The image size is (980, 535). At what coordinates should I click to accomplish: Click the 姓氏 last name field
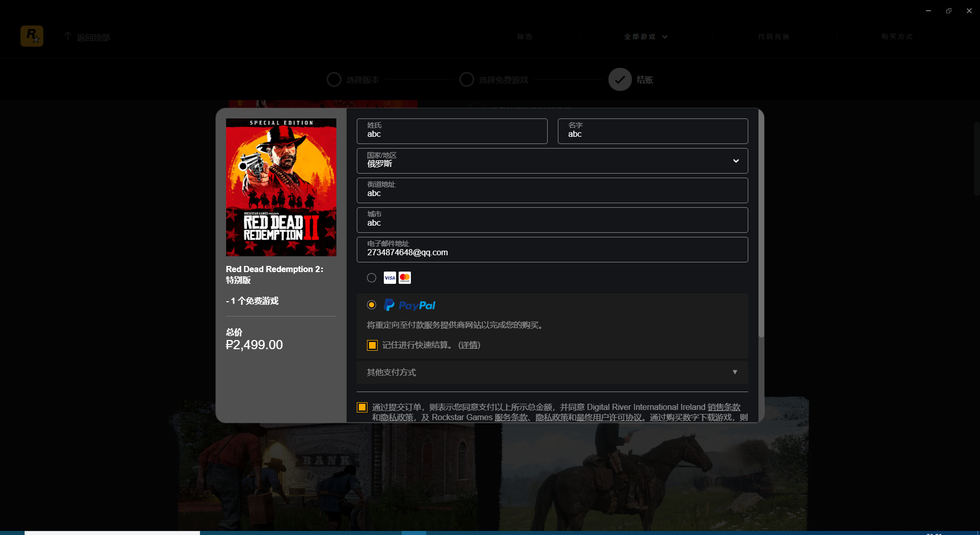(452, 131)
